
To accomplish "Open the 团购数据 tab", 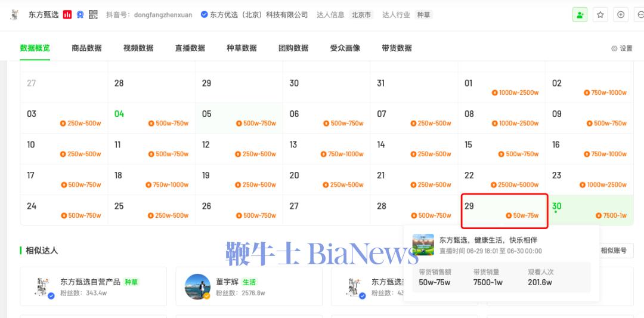I will point(293,48).
